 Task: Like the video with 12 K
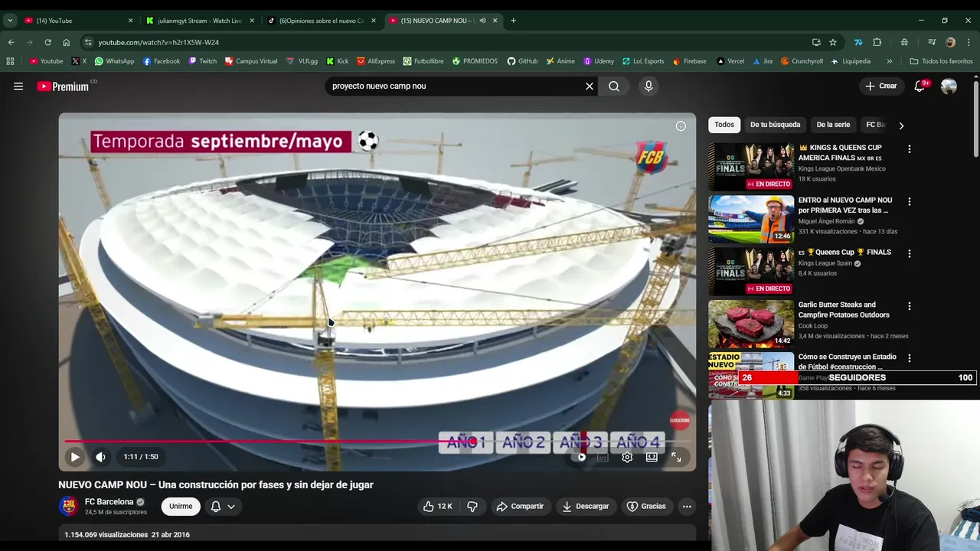pyautogui.click(x=437, y=506)
